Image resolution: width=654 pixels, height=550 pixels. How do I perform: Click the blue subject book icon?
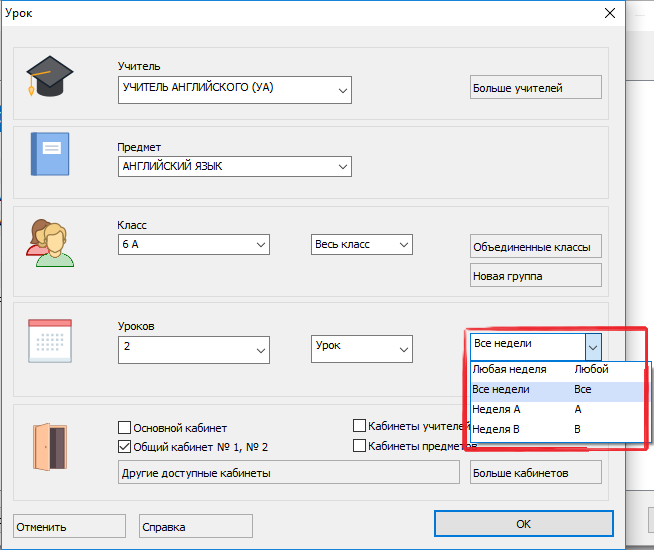point(49,154)
